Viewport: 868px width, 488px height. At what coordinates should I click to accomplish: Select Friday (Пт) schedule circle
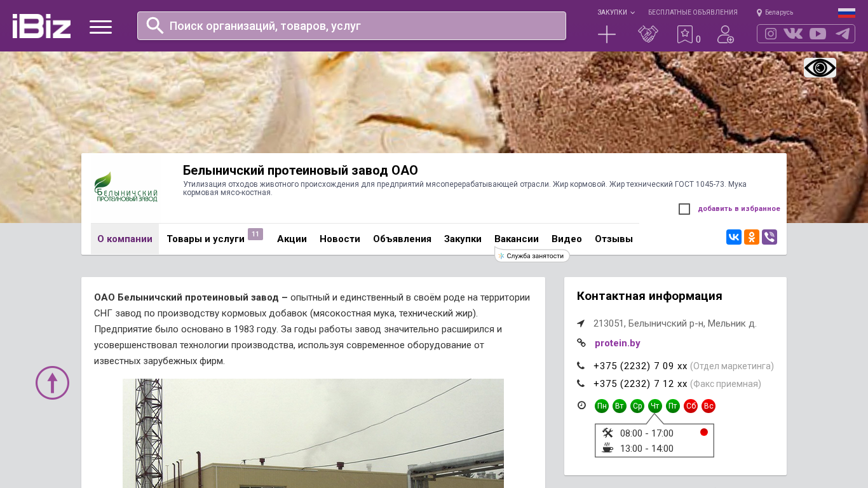pos(673,406)
